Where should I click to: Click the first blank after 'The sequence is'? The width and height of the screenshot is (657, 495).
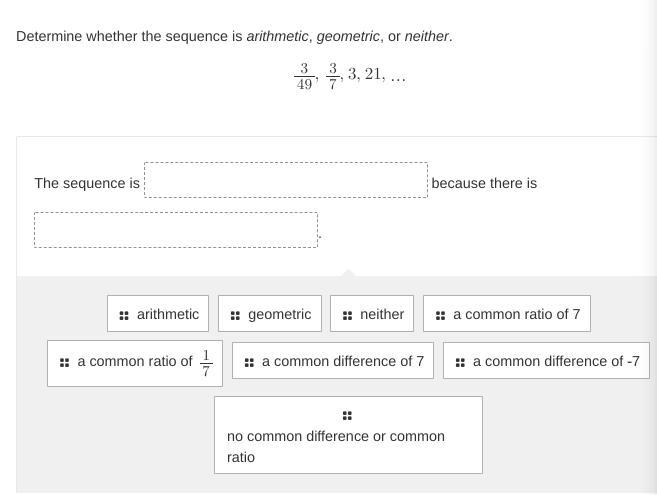285,180
